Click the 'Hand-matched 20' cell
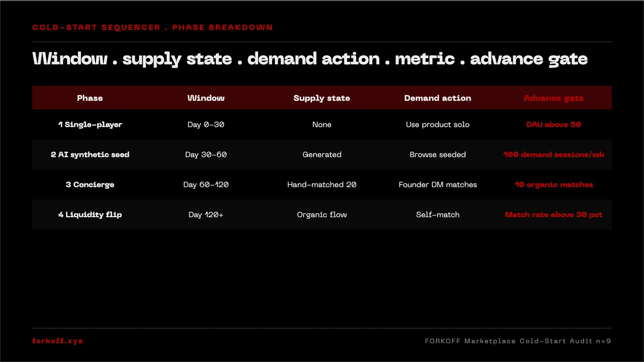The width and height of the screenshot is (644, 362). (322, 184)
